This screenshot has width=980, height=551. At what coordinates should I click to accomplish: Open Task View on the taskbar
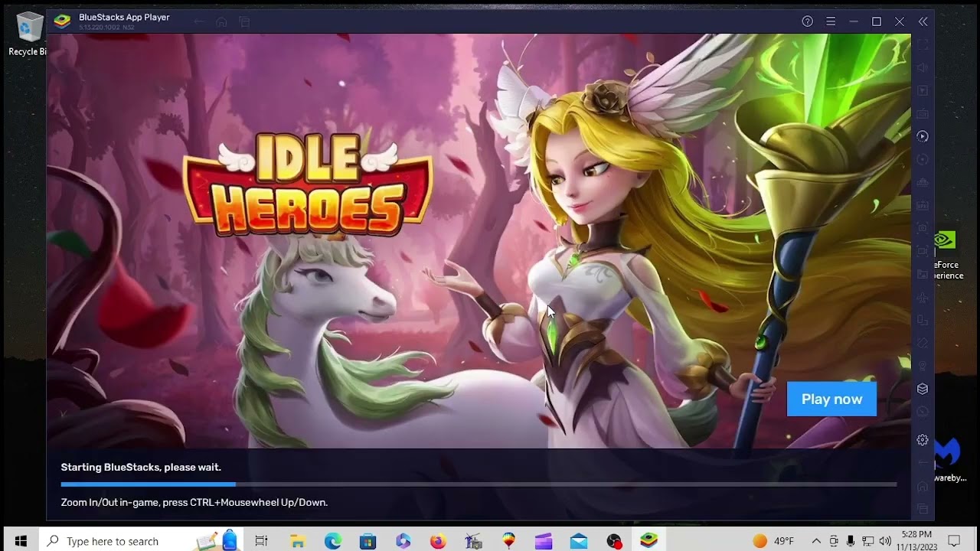[x=261, y=541]
